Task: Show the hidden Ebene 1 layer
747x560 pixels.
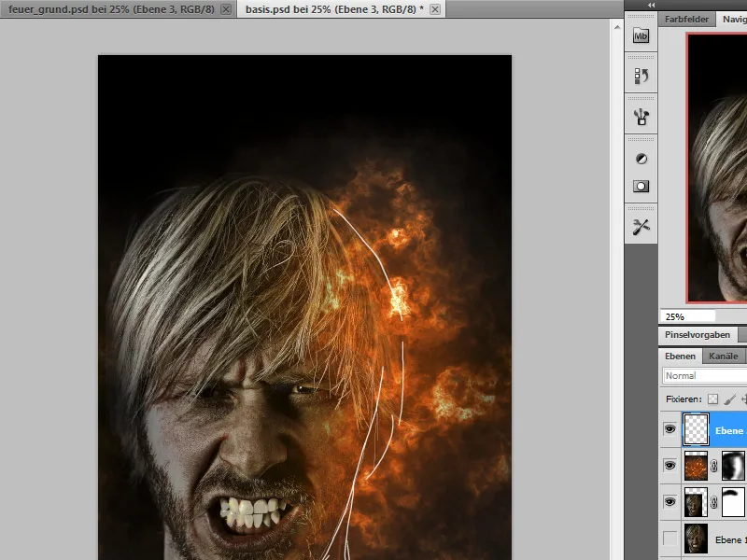Action: pos(669,539)
